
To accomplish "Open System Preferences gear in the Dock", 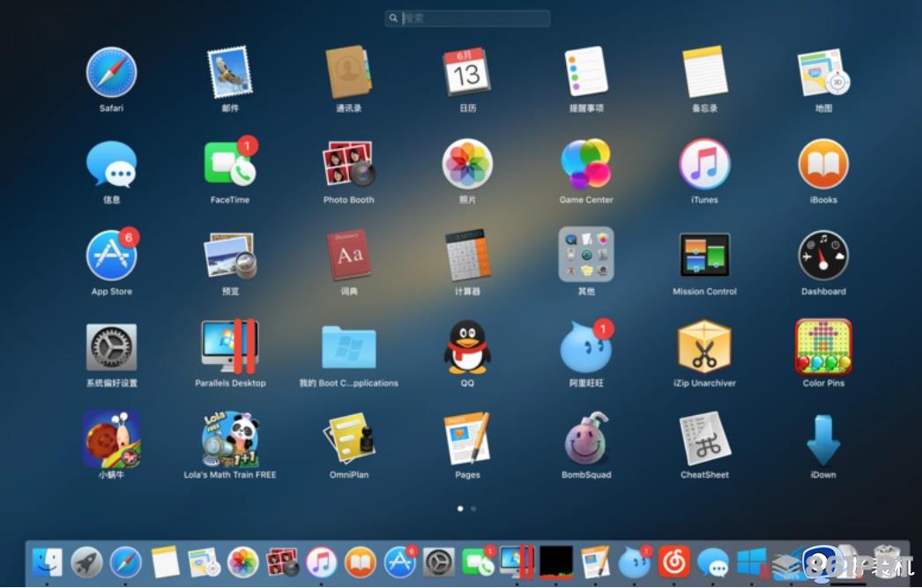I will tap(439, 562).
